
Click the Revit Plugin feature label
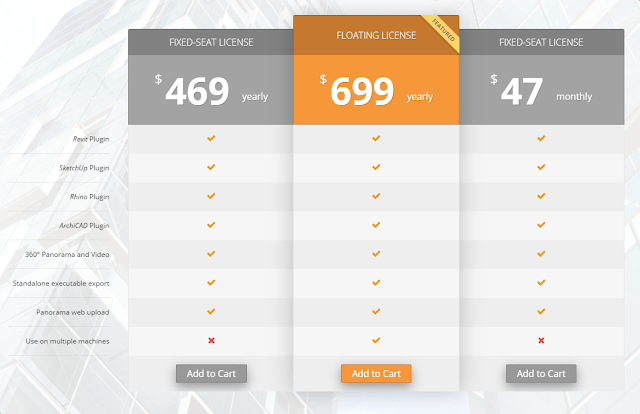[91, 139]
